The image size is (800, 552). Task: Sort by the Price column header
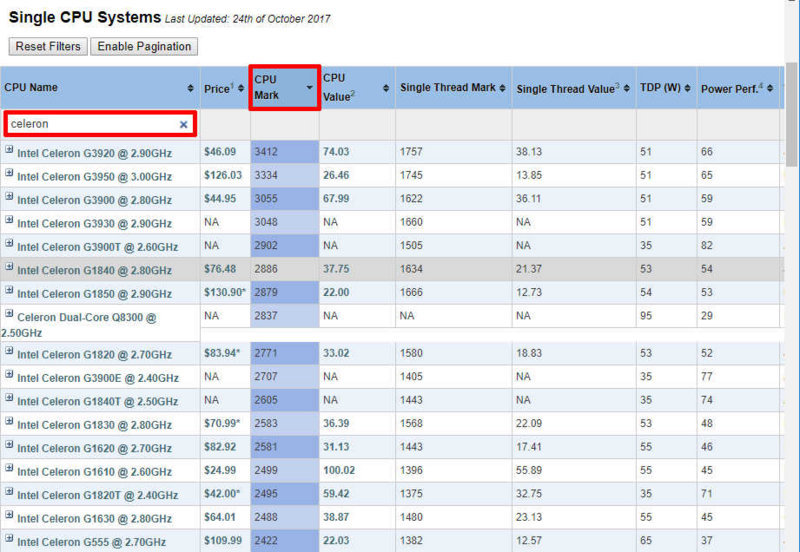[x=224, y=88]
